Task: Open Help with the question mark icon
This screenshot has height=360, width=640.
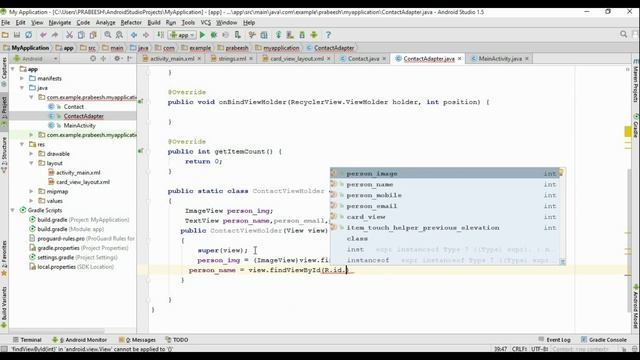Action: [328, 35]
